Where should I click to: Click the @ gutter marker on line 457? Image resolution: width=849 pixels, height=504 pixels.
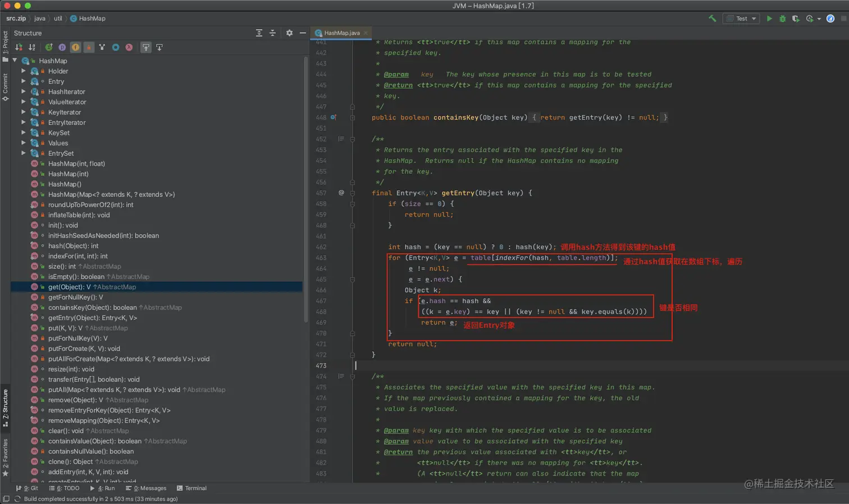[341, 193]
